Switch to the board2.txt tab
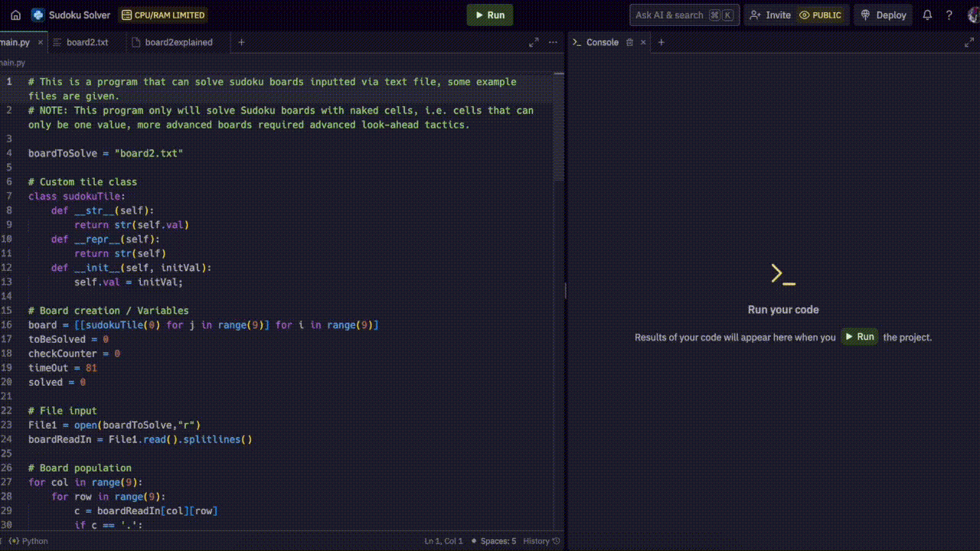 (87, 43)
